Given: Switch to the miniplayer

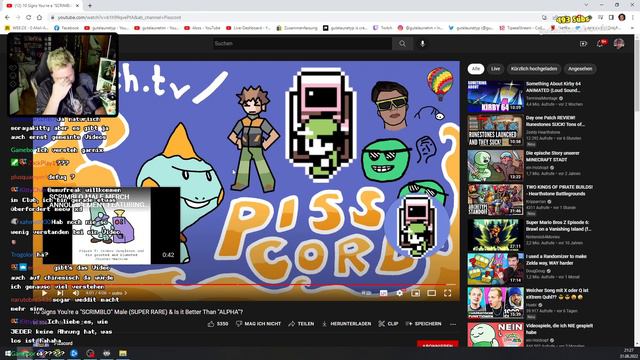Looking at the screenshot, I should (416, 293).
